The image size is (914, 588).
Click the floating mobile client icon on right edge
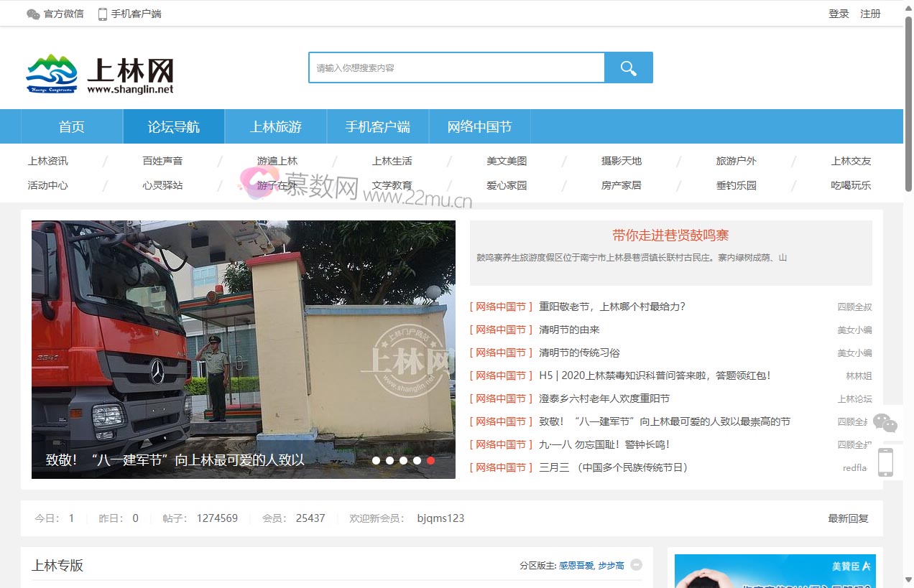click(x=885, y=462)
